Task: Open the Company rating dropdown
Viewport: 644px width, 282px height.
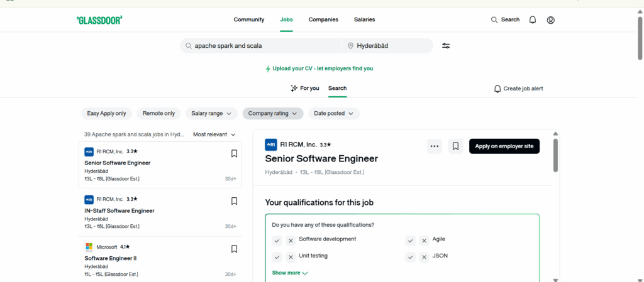Action: [x=273, y=114]
